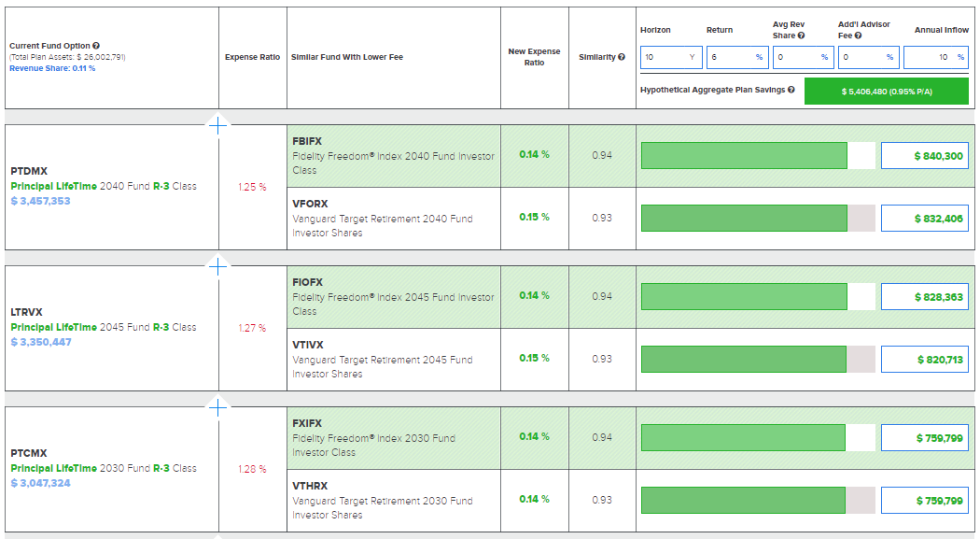The image size is (980, 539).
Task: Click the Horizon input field
Action: click(x=670, y=57)
